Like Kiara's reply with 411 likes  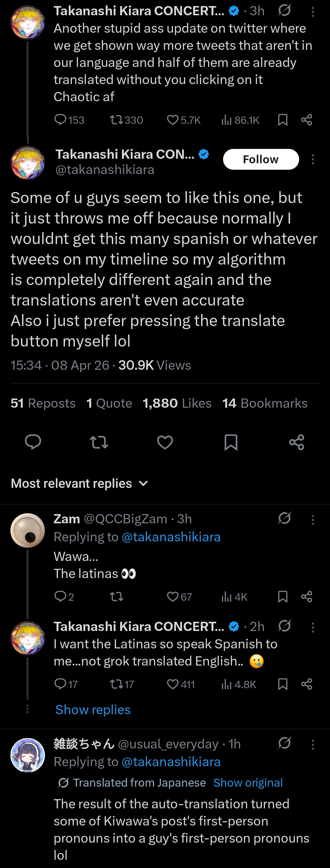click(173, 684)
